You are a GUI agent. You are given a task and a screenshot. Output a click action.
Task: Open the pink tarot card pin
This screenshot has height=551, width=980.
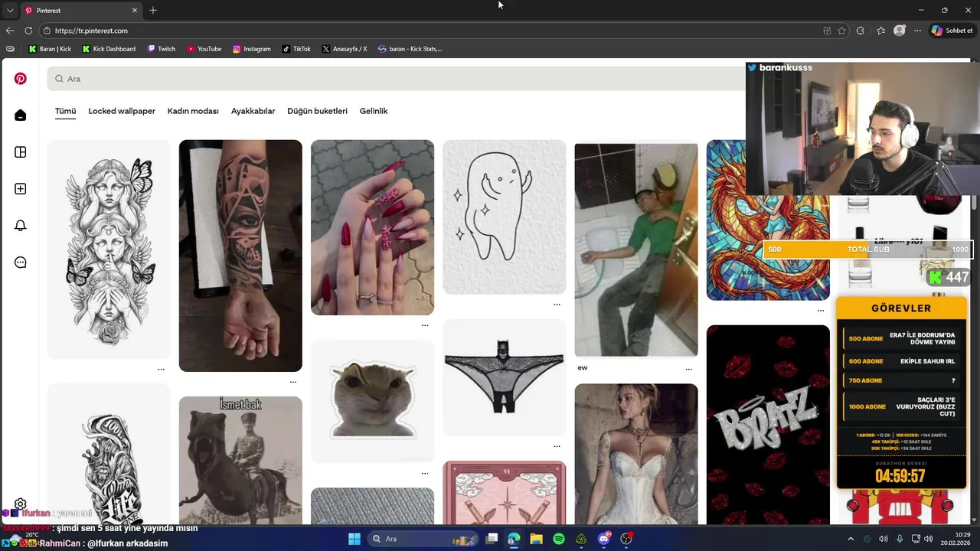pyautogui.click(x=504, y=493)
